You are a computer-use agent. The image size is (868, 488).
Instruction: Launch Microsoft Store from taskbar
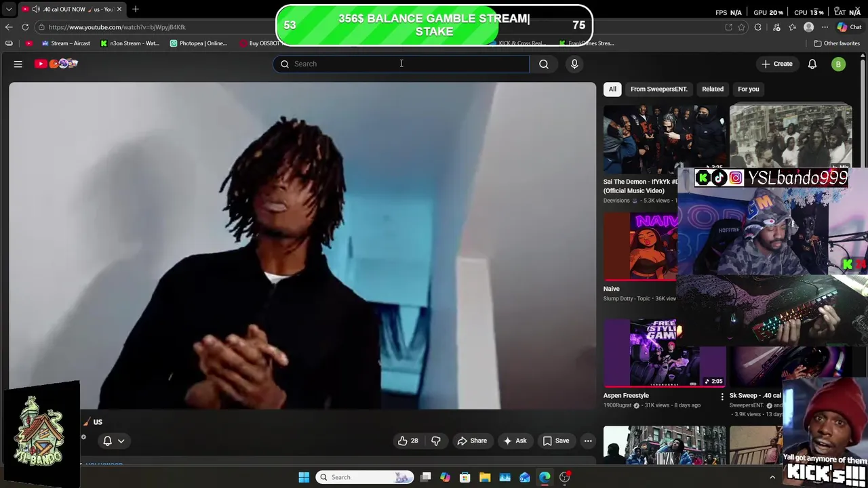click(465, 477)
